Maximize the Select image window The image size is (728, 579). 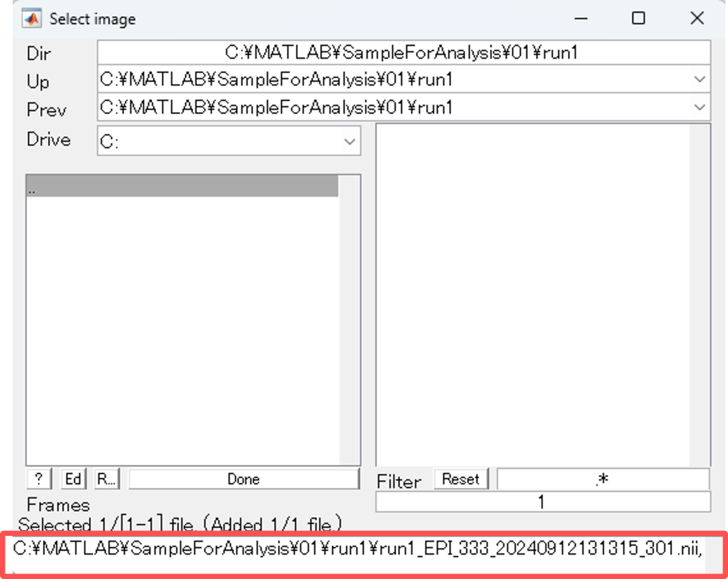638,19
